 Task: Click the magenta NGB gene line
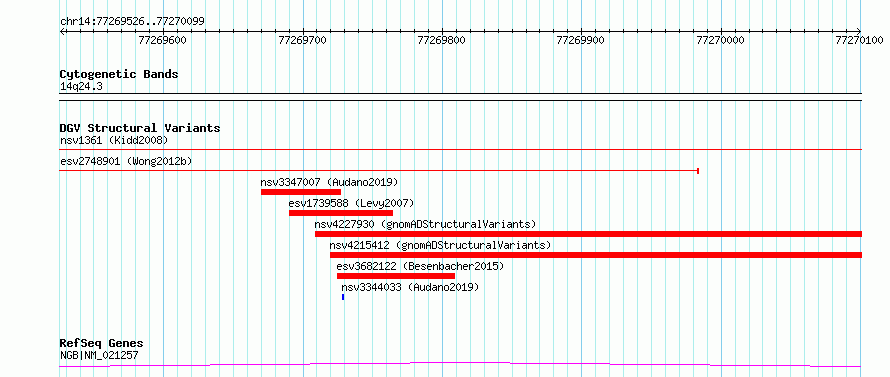(461, 365)
